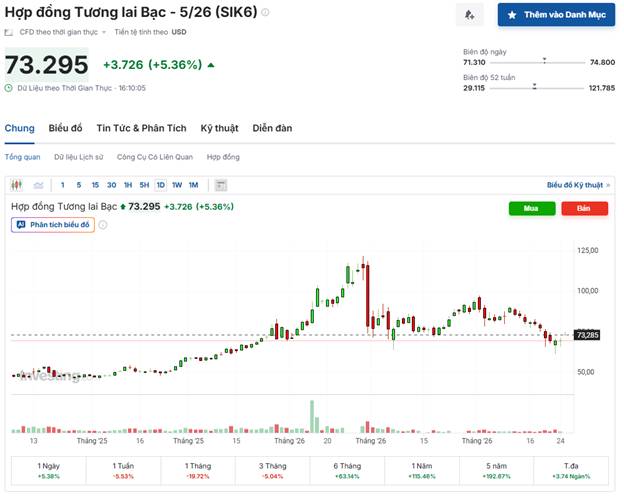
Task: Set chart interval to 30 minutes
Action: click(111, 185)
